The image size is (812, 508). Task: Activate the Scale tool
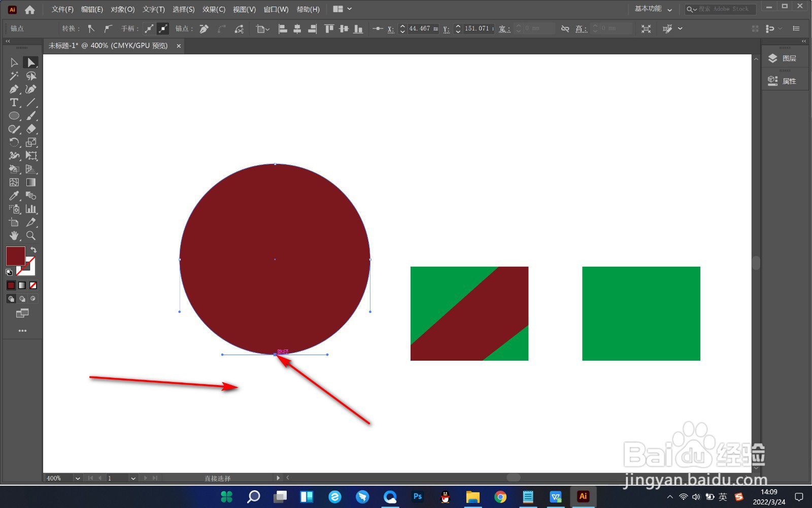coord(31,142)
